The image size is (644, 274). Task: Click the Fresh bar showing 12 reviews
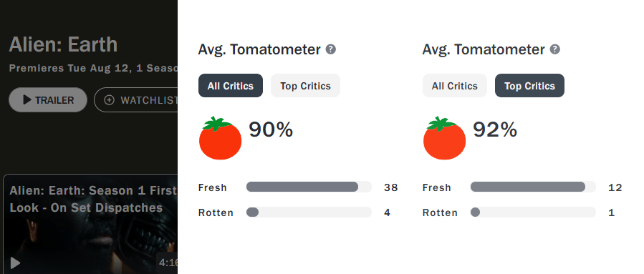click(x=533, y=187)
